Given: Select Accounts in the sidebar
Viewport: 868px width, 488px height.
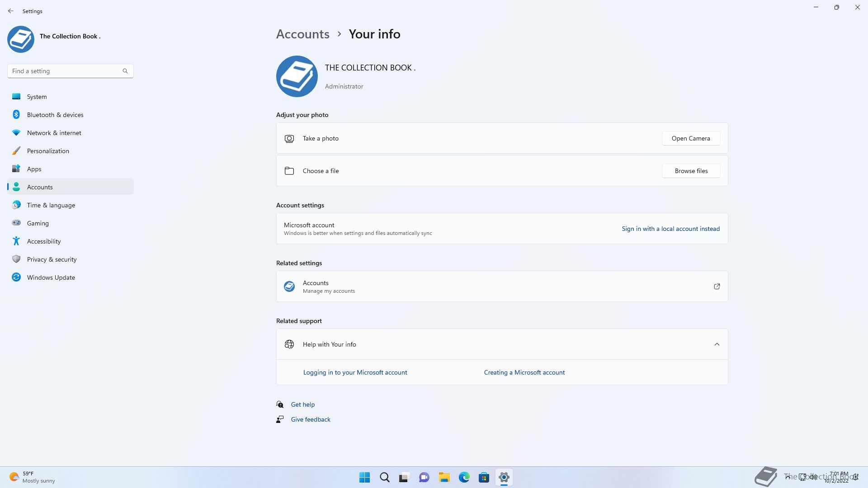Looking at the screenshot, I should 71,187.
